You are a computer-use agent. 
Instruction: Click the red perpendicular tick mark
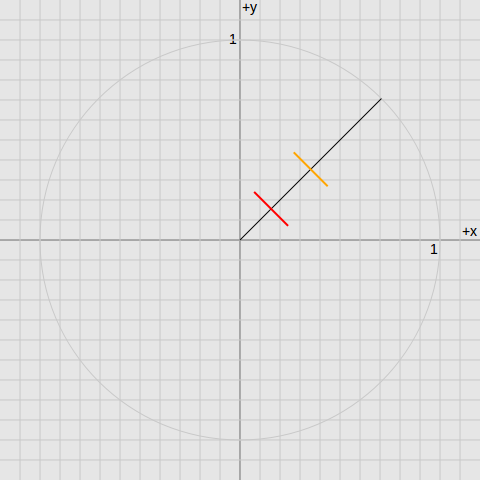[271, 209]
